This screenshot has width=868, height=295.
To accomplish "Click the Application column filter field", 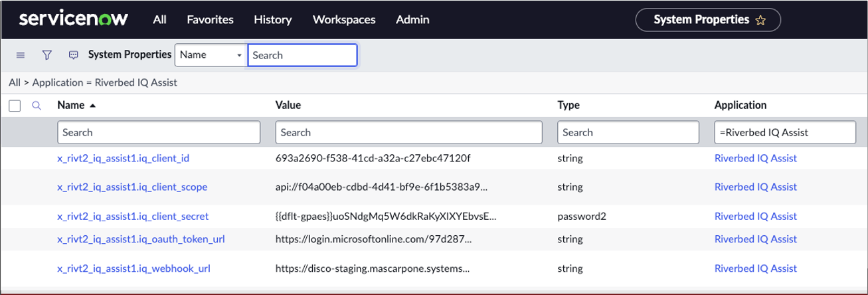I will tap(784, 132).
